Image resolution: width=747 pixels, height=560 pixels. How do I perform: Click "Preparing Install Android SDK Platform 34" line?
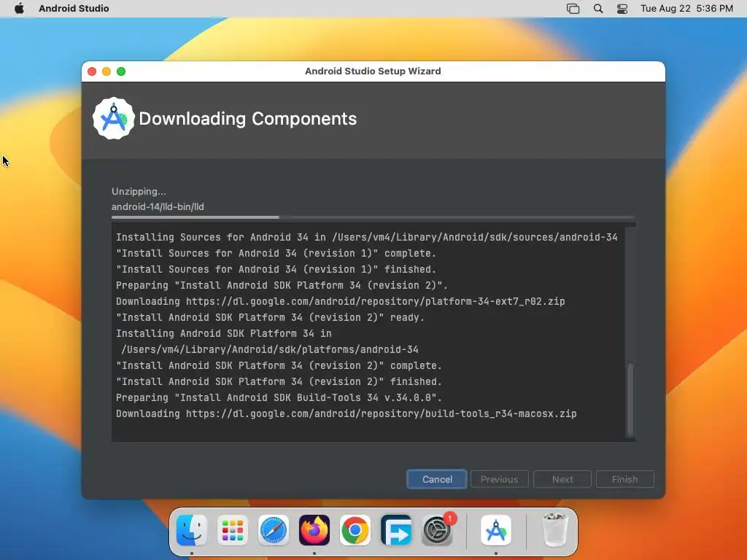click(282, 286)
